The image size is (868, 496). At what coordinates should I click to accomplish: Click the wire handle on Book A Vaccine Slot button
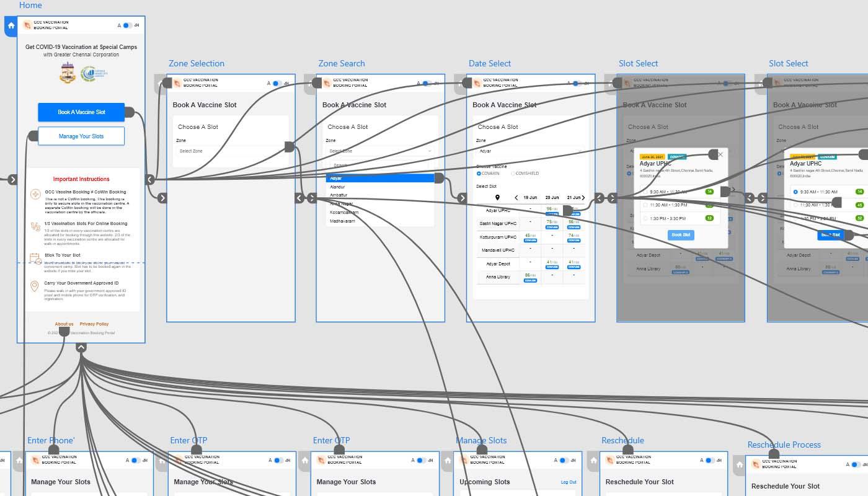pos(129,112)
